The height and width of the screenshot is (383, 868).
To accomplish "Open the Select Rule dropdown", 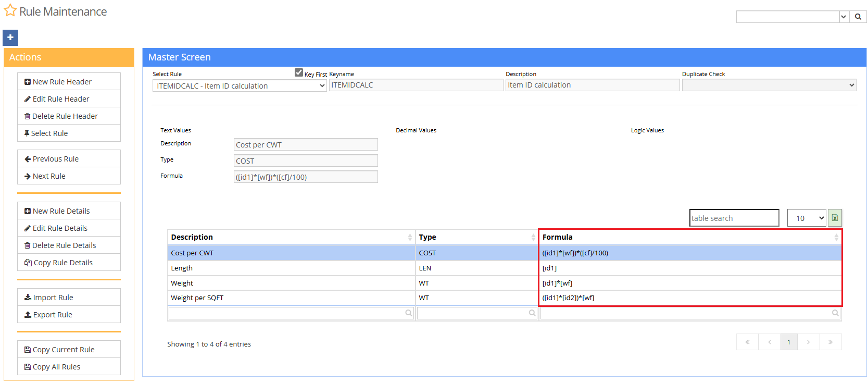I will [x=240, y=86].
